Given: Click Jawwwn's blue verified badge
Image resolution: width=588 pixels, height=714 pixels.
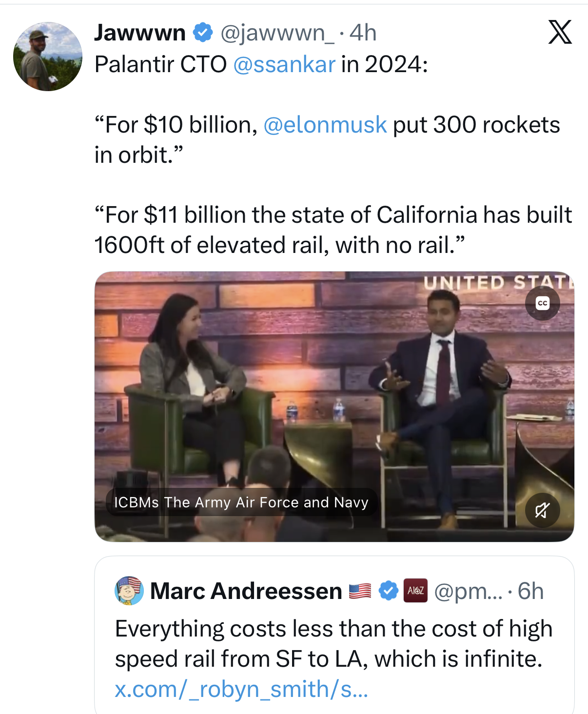Looking at the screenshot, I should [x=203, y=33].
